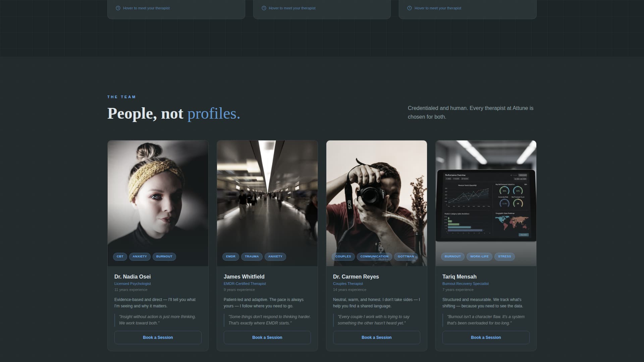Screen dimensions: 644x362
Task: Click the COUPLES specialty tag
Action: pos(343,256)
